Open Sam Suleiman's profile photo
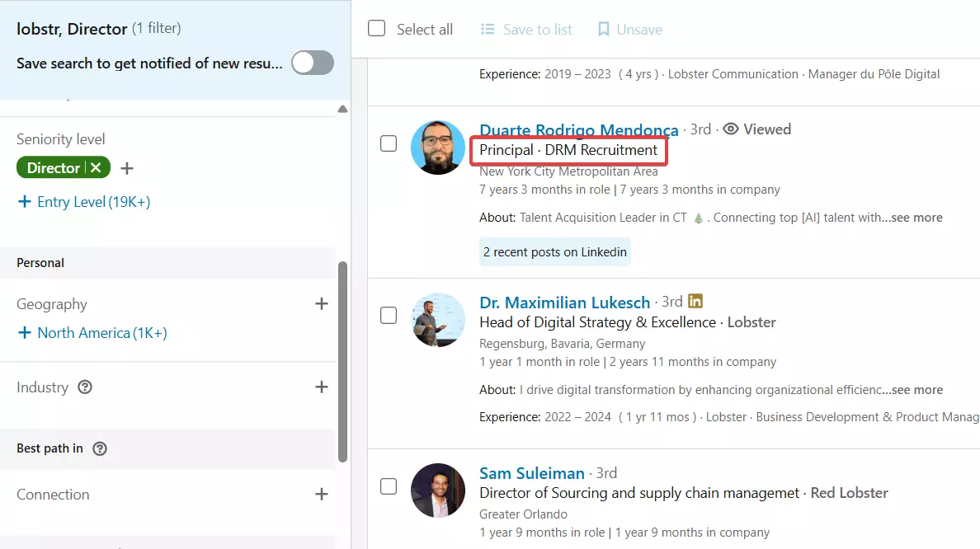This screenshot has height=549, width=980. coord(437,490)
